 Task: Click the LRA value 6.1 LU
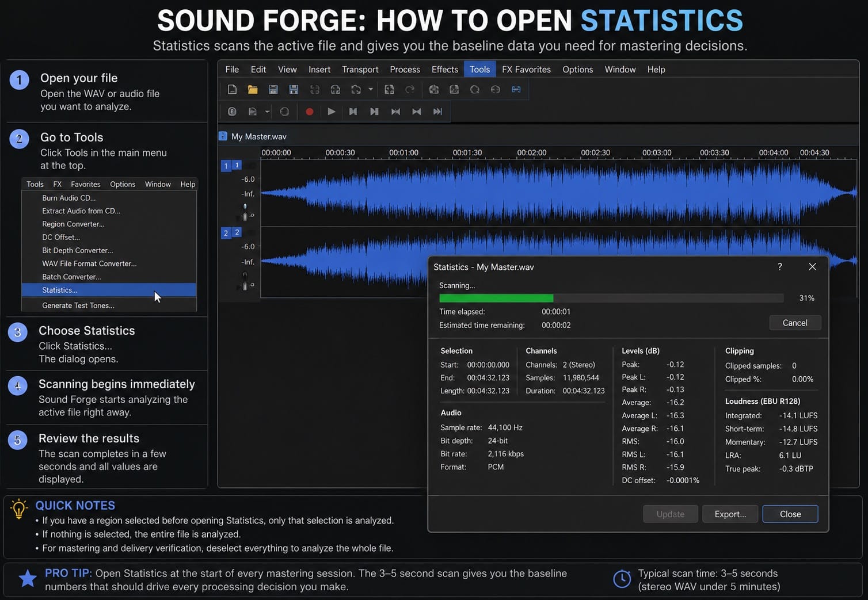[790, 455]
